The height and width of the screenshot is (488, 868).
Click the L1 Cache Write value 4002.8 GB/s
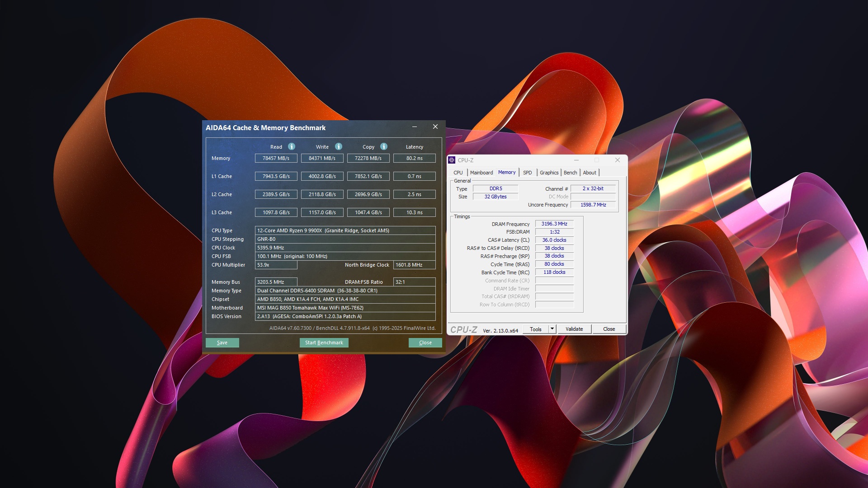[322, 176]
